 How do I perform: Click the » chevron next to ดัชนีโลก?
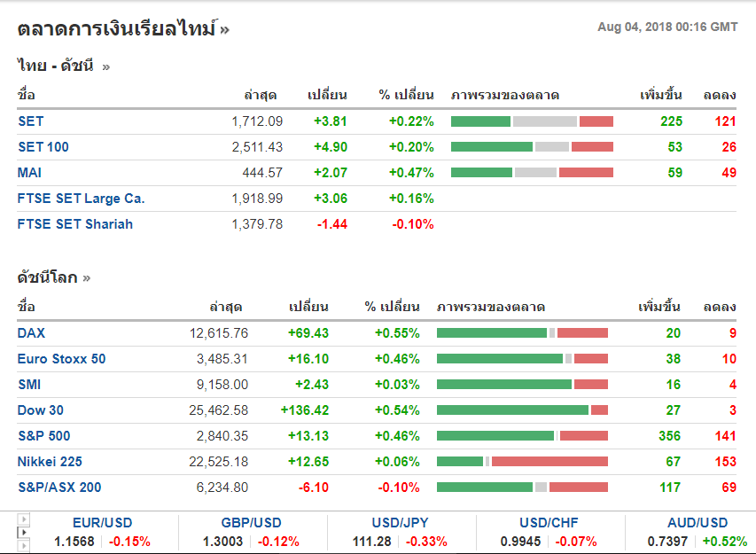point(86,277)
